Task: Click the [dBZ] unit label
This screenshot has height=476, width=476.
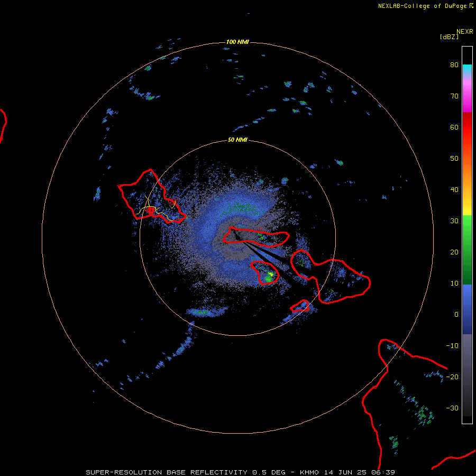Action: (449, 36)
